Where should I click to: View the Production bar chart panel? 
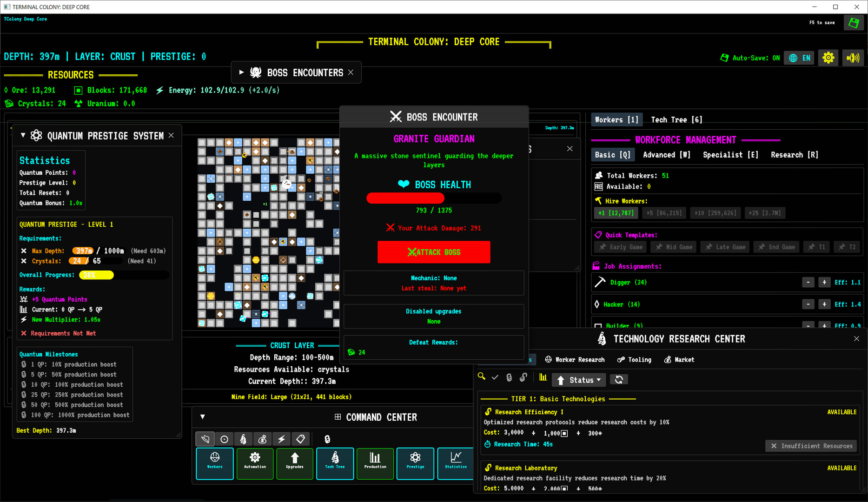(x=375, y=463)
